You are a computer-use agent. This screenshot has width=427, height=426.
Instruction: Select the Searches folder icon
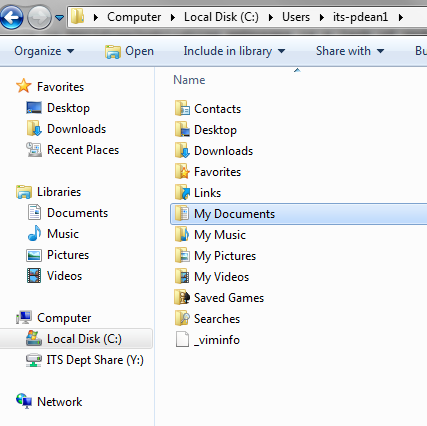click(182, 319)
